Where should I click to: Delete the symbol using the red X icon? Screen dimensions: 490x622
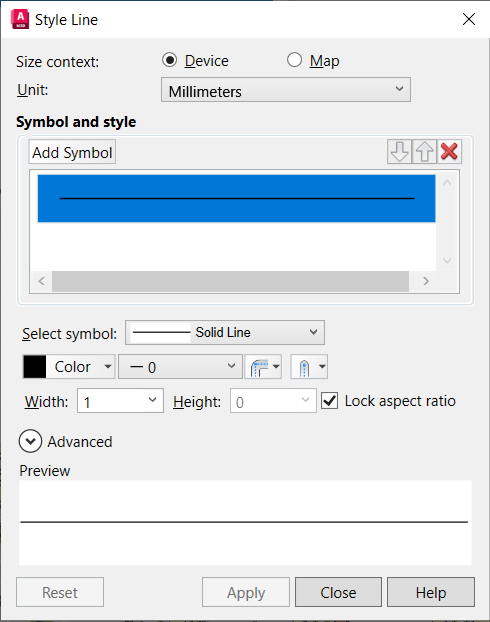tap(450, 152)
